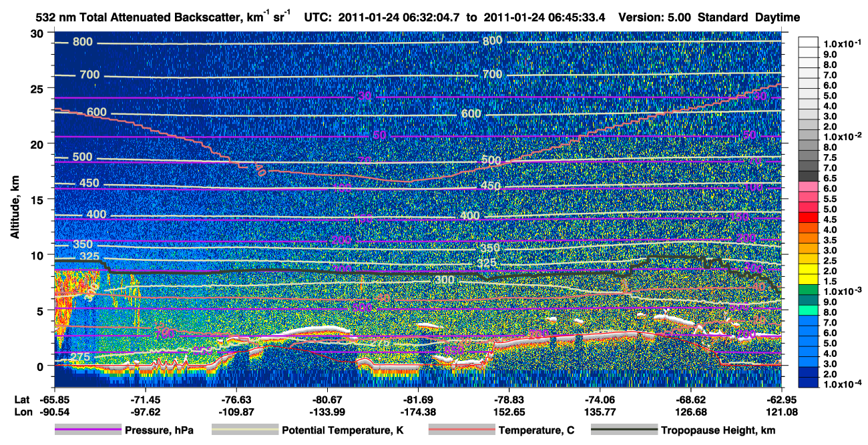The height and width of the screenshot is (445, 868).
Task: Click the longitude value '152.65'
Action: pos(509,412)
